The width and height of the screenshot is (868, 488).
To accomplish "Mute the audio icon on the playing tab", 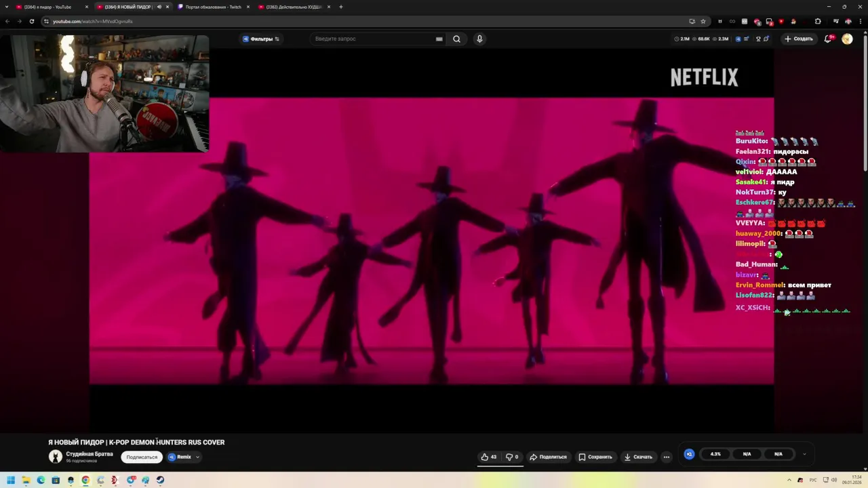I will point(159,7).
